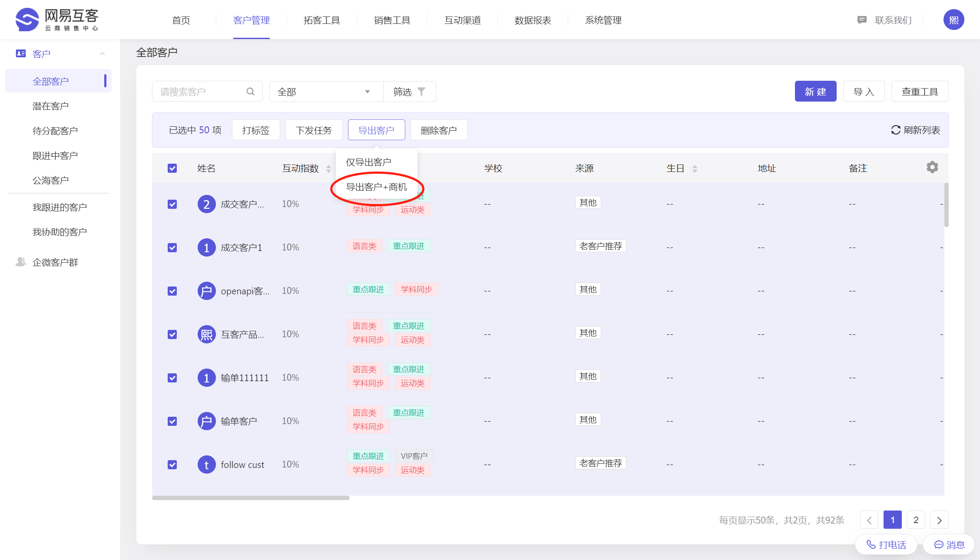980x560 pixels.
Task: Go to next page arrow
Action: coord(939,520)
